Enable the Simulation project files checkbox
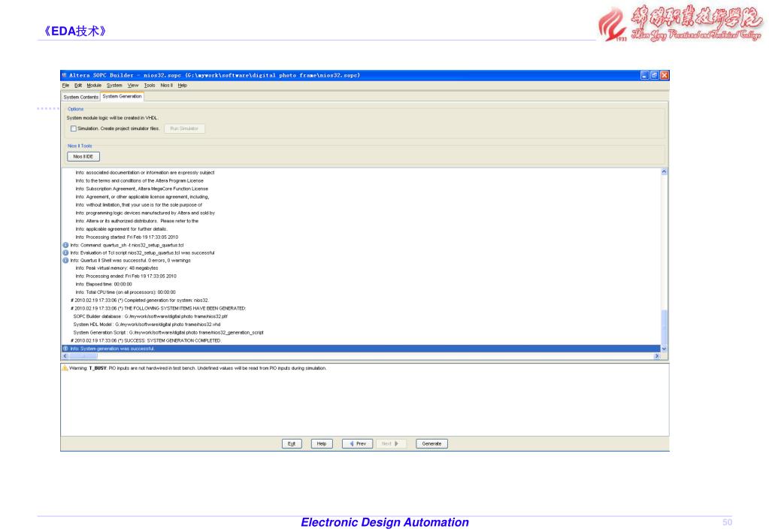This screenshot has width=769, height=532. point(74,128)
